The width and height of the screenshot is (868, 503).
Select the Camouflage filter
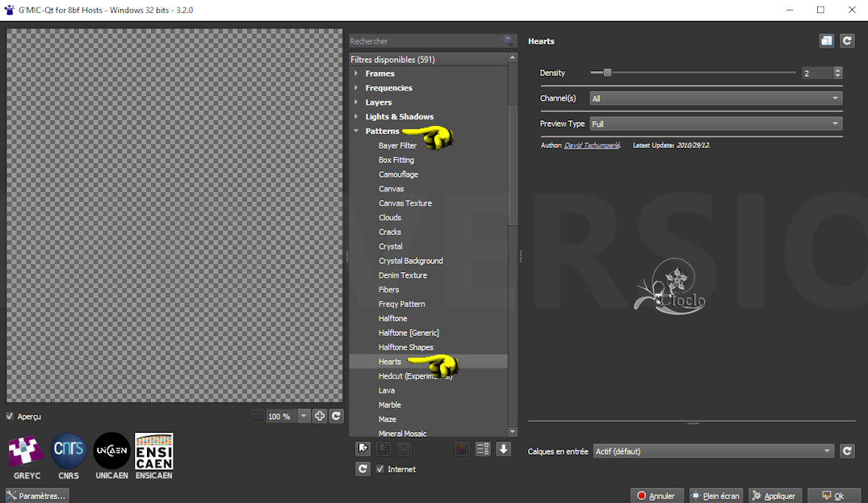[398, 174]
